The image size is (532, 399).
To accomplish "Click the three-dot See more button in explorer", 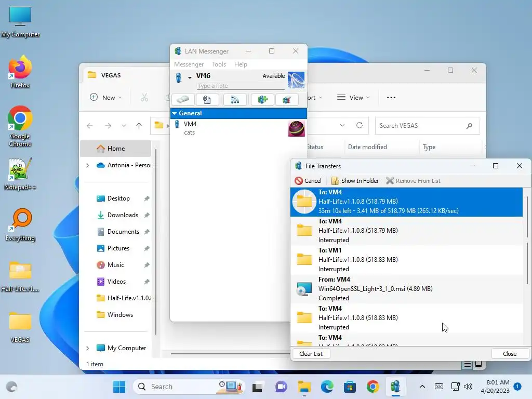I will tap(391, 97).
